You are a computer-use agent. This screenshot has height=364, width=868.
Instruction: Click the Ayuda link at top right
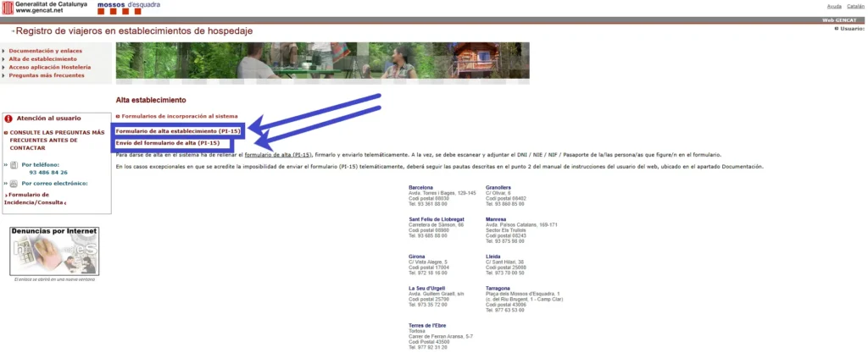coord(834,6)
